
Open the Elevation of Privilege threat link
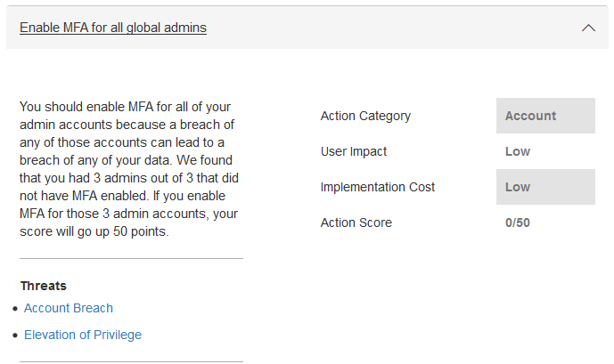83,335
